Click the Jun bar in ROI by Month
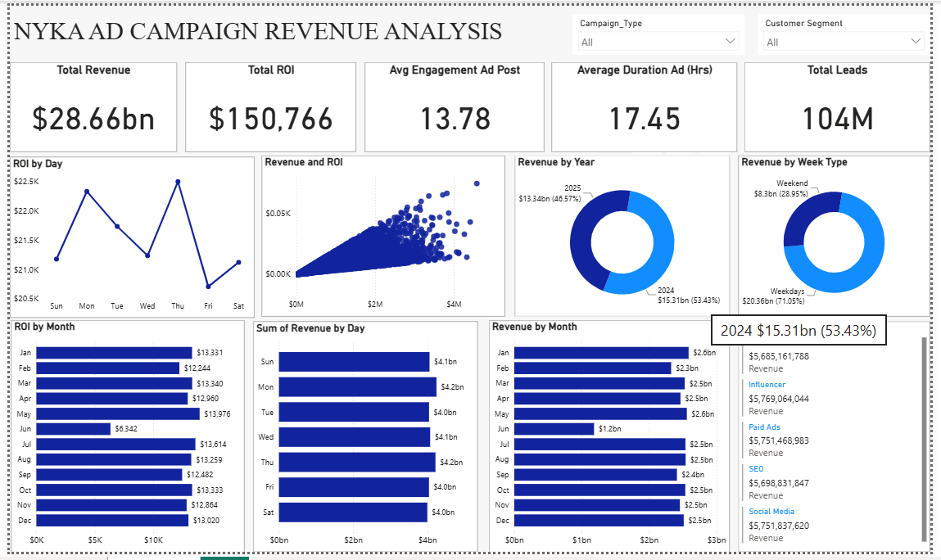This screenshot has width=941, height=560. (74, 428)
